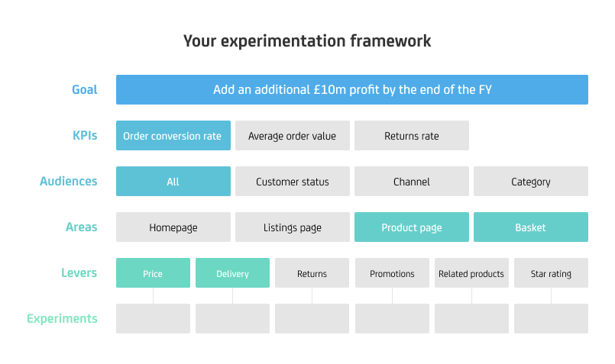The image size is (615, 364).
Task: Choose the Returns rate KPI box
Action: (x=411, y=136)
